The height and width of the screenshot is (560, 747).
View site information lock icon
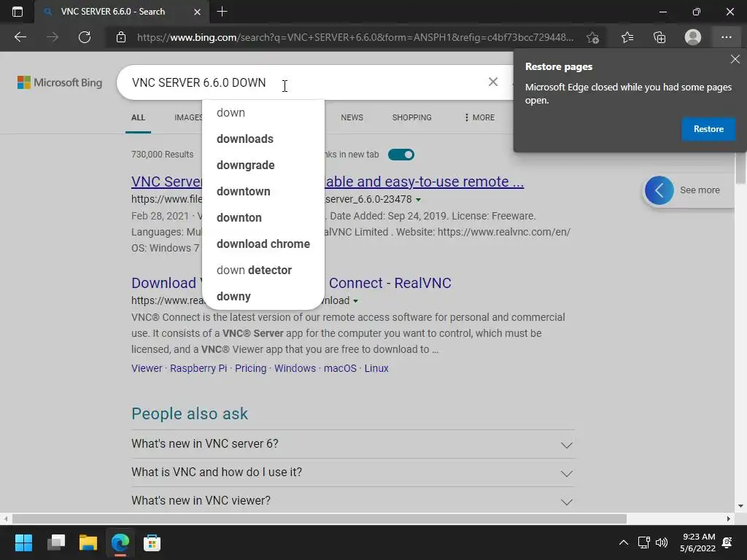121,37
